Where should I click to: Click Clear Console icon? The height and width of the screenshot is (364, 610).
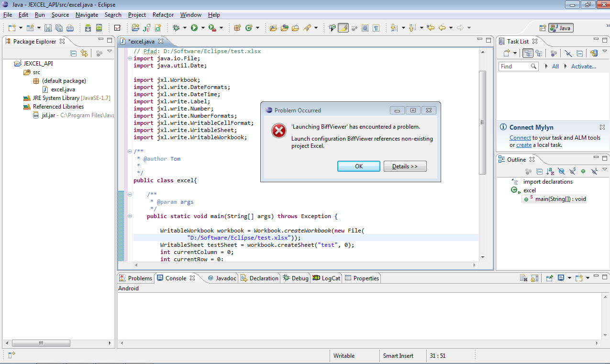[524, 278]
